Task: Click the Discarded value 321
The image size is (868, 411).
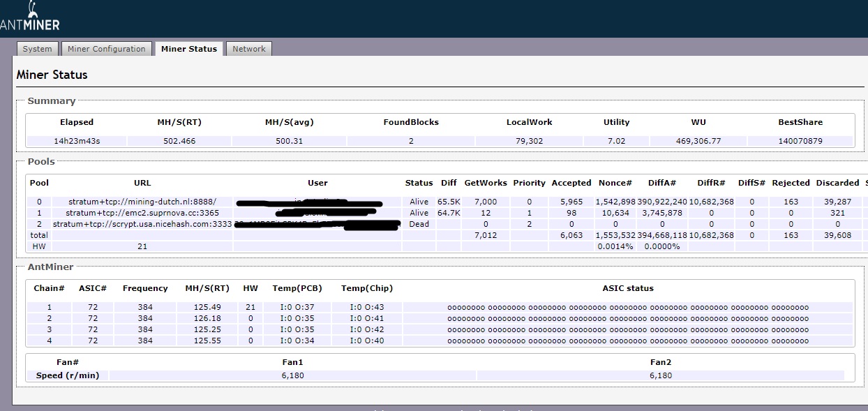Action: (x=837, y=213)
